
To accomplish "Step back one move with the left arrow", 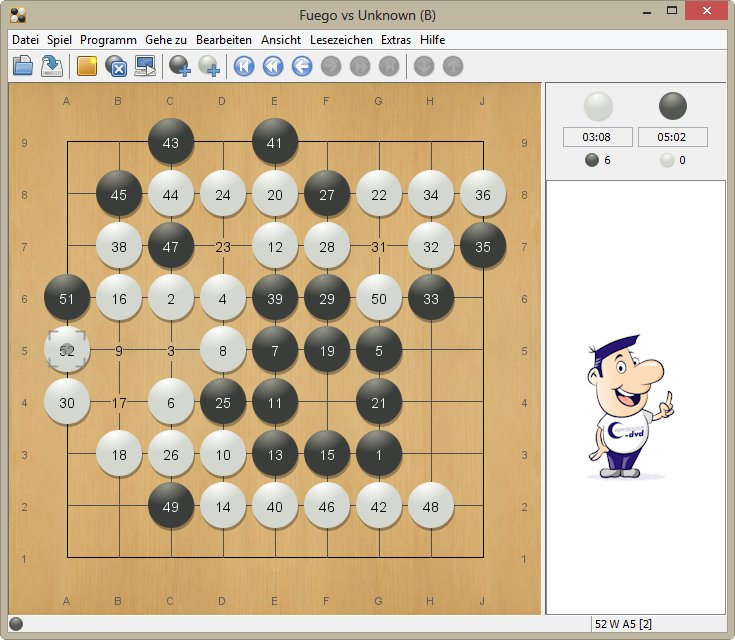I will tap(301, 66).
